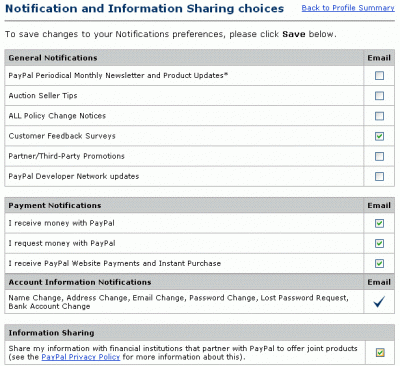Uncheck Customer Feedback Surveys email checkbox
The height and width of the screenshot is (366, 400).
pos(379,136)
